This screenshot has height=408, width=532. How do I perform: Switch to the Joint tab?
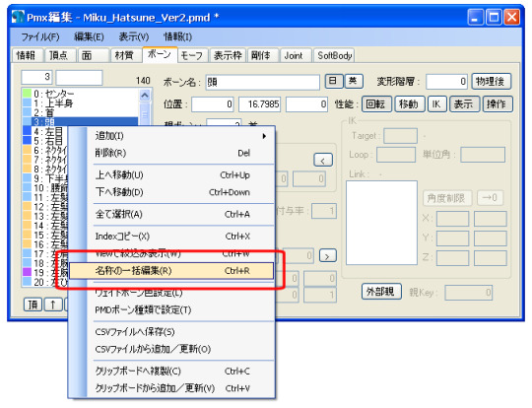[x=295, y=55]
